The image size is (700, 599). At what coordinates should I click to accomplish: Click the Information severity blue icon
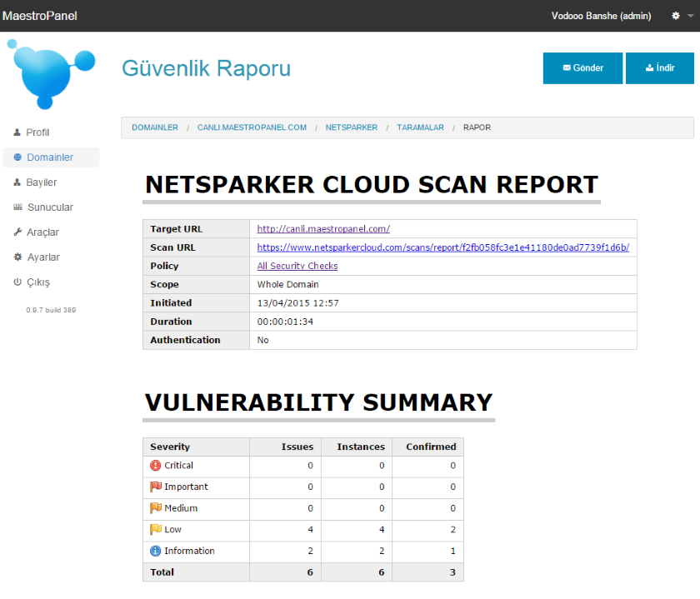click(155, 551)
